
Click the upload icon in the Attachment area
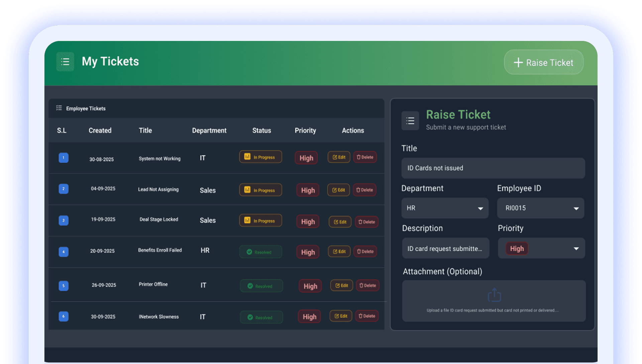[494, 294]
